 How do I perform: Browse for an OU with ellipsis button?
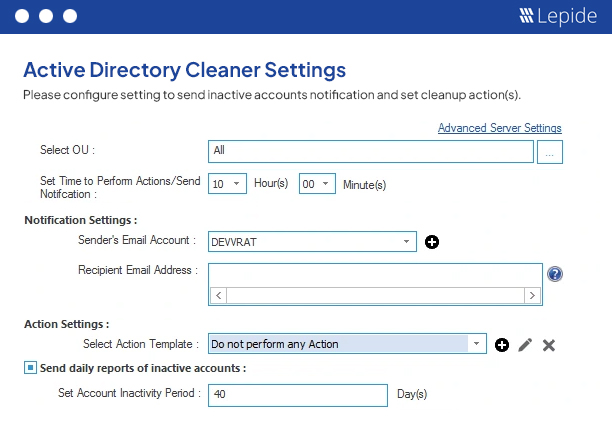(x=550, y=152)
